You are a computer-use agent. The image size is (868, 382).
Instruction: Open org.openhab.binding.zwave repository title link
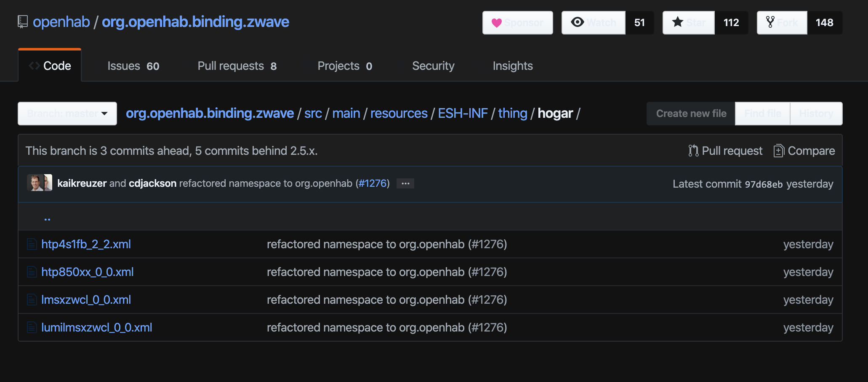(x=195, y=22)
